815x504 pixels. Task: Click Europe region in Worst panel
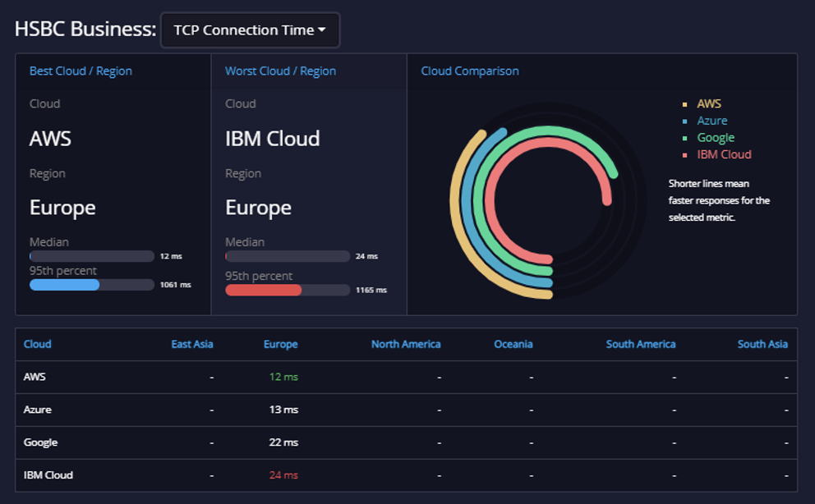click(x=258, y=208)
